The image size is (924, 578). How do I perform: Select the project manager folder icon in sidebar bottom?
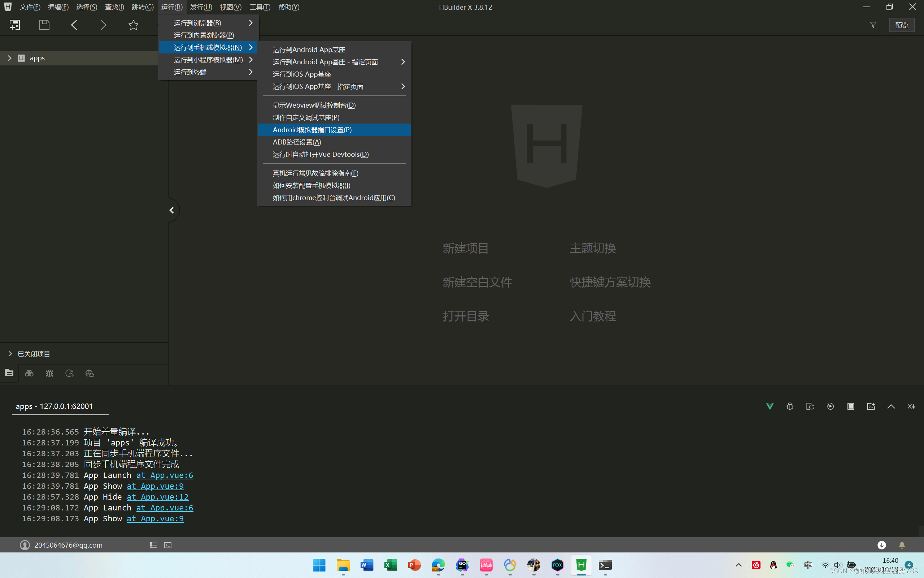[9, 373]
